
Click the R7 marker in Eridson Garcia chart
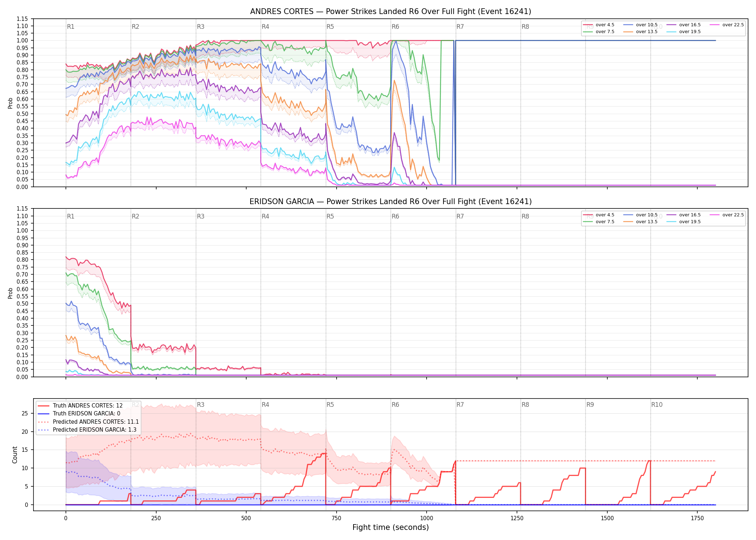coord(460,216)
